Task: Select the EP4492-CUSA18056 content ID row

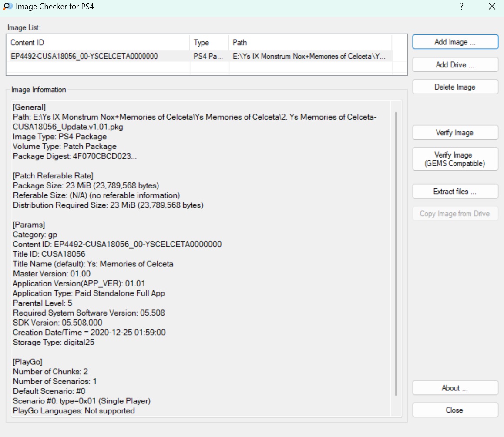Action: pos(84,56)
